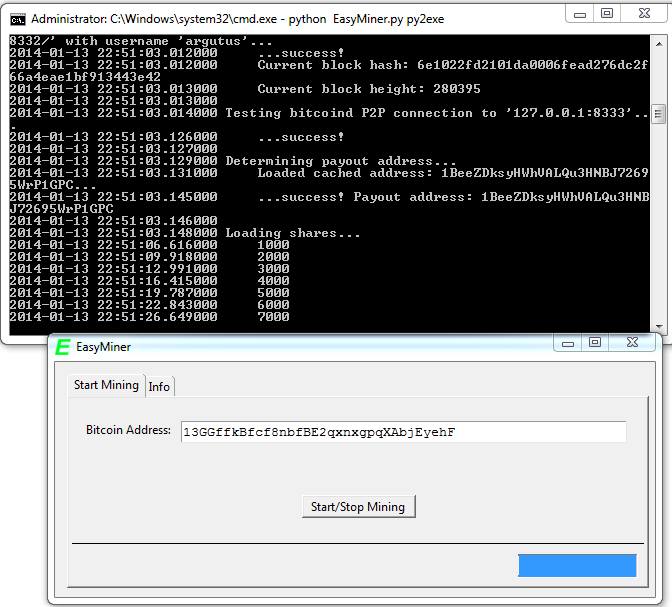Screen dimensions: 672x607
Task: Click the EasyMiner title text
Action: click(x=103, y=347)
